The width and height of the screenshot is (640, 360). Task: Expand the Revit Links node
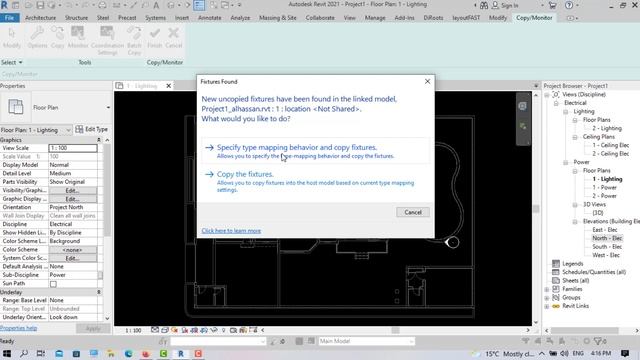point(547,306)
